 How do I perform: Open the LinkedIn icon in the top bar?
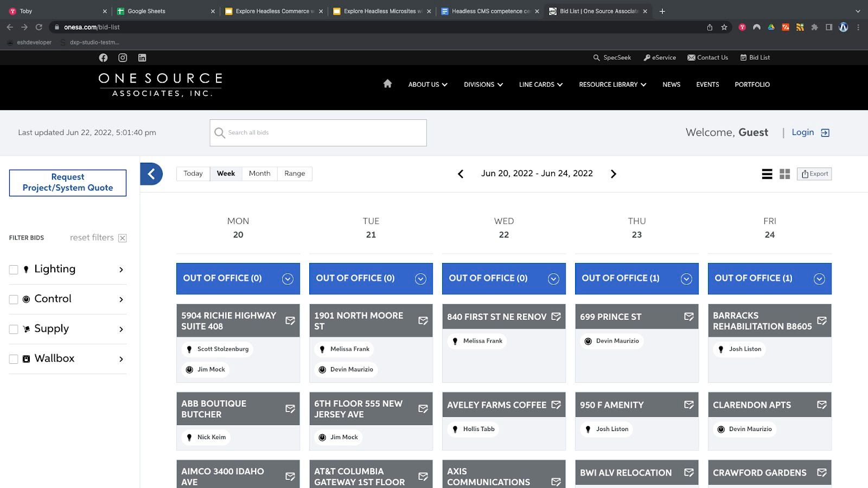(142, 57)
